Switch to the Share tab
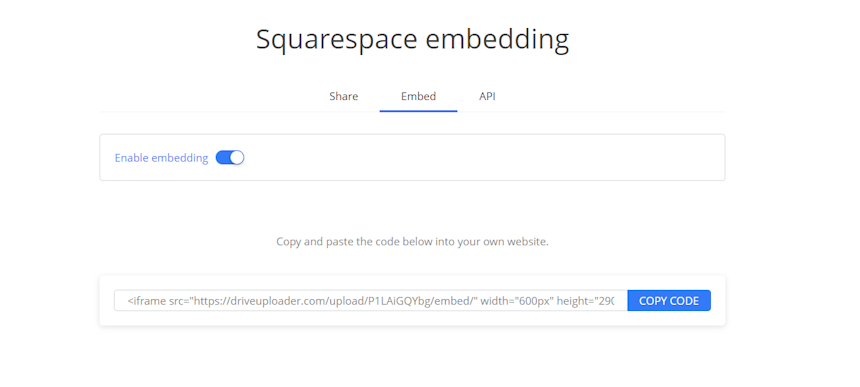860x387 pixels. 343,96
